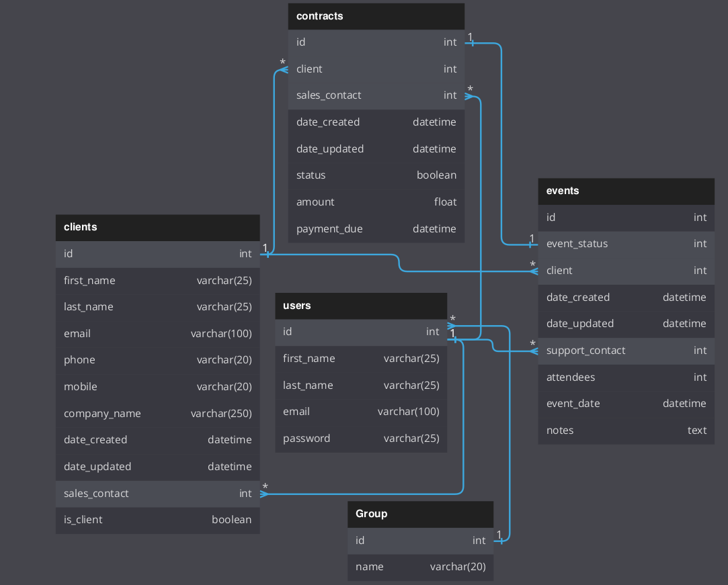728x585 pixels.
Task: Select company_name row in clients table
Action: point(157,414)
